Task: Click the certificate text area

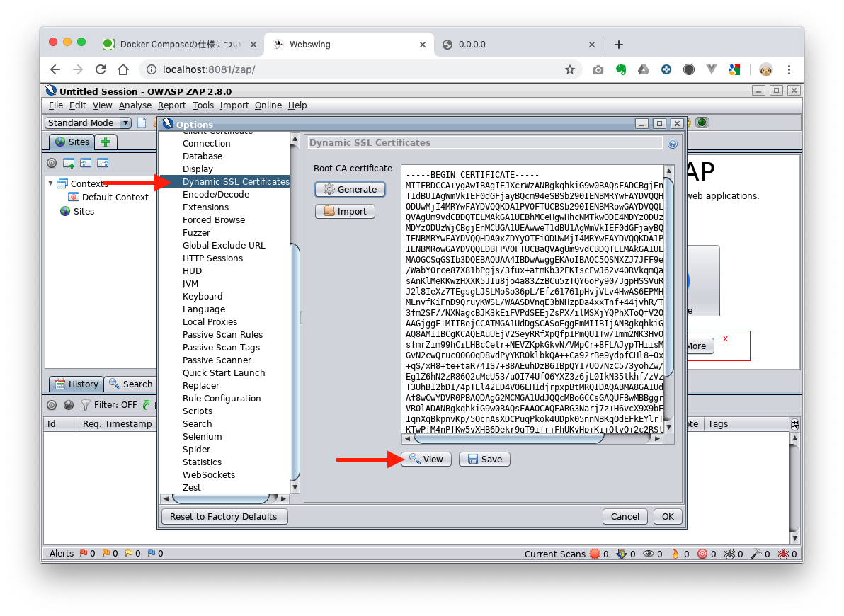Action: (x=533, y=300)
